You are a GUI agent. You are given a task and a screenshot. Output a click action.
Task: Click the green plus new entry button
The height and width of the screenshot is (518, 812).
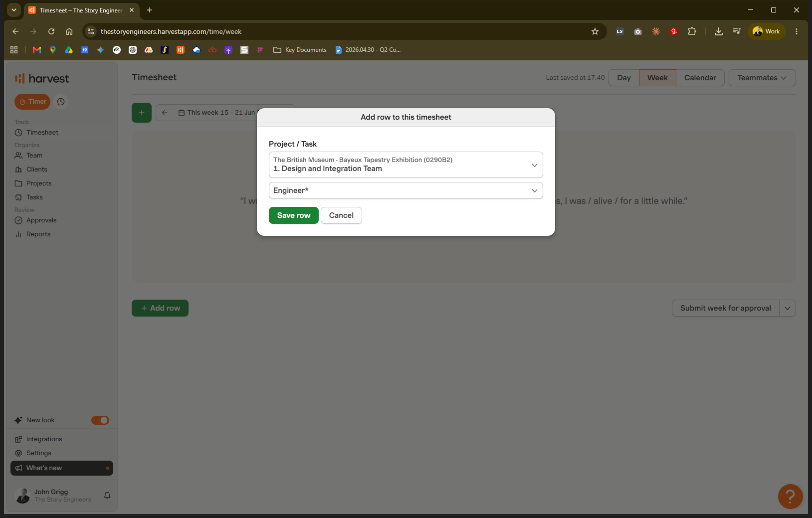tap(142, 113)
